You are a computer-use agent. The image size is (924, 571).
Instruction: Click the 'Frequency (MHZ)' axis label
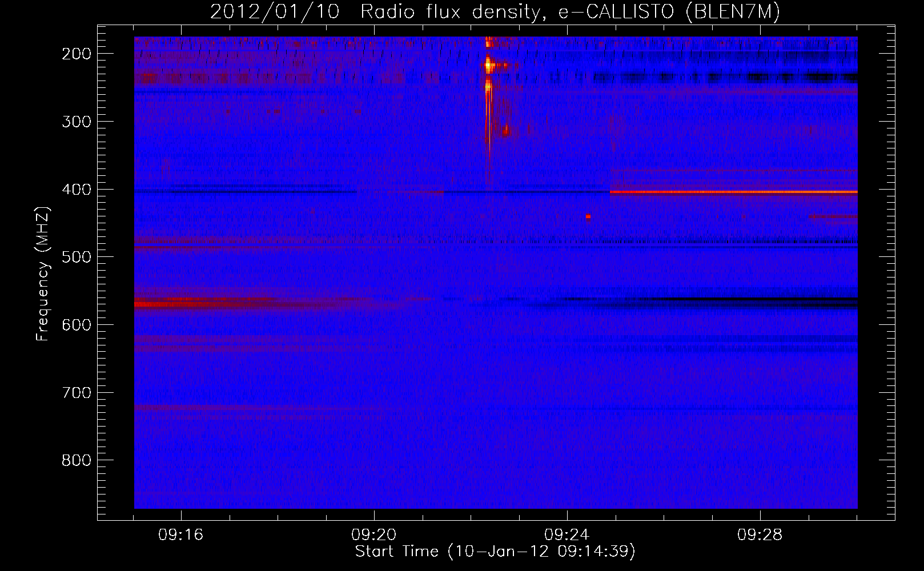click(x=43, y=274)
